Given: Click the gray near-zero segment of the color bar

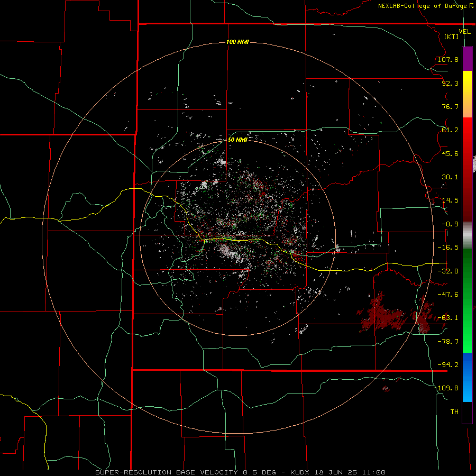Looking at the screenshot, I should 467,235.
